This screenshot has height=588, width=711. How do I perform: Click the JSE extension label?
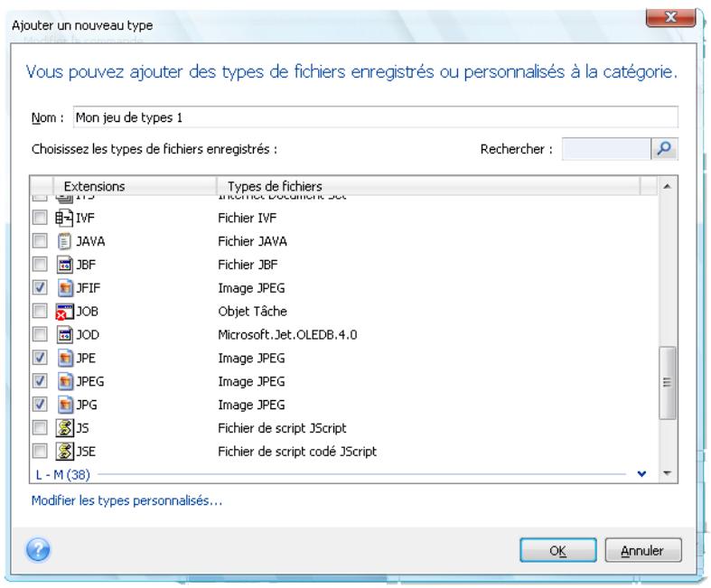pyautogui.click(x=86, y=452)
